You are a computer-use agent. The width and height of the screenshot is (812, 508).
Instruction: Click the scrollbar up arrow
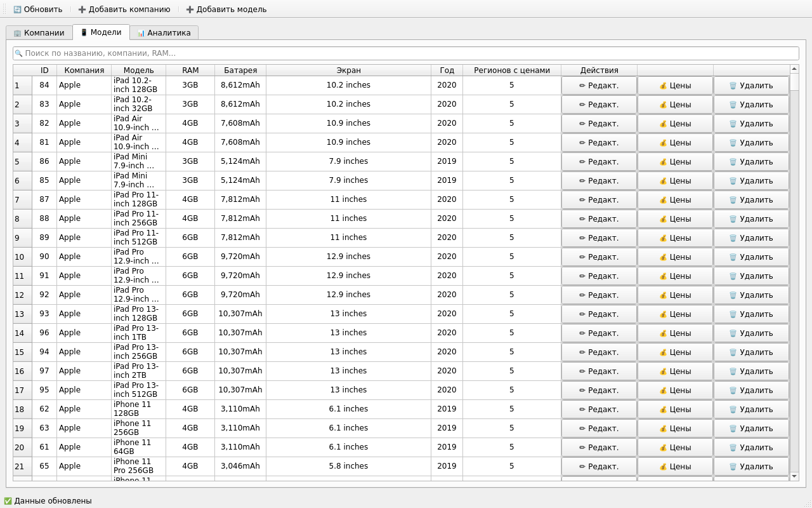tap(794, 69)
